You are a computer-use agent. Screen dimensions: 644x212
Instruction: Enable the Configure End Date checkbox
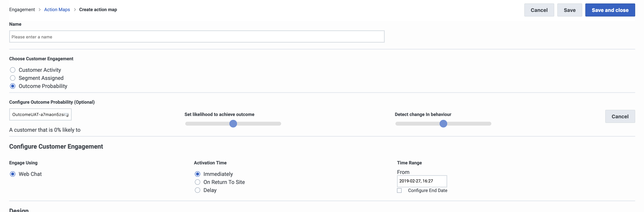point(399,190)
